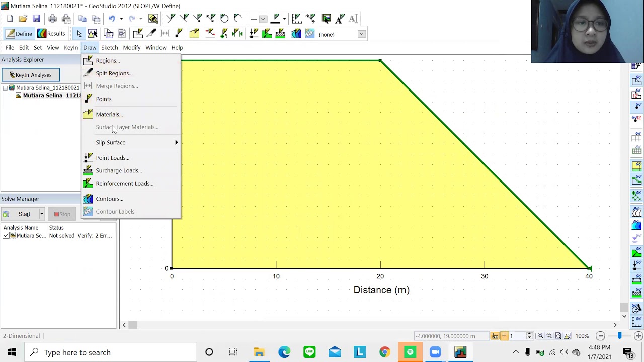The width and height of the screenshot is (644, 362).
Task: Click the Zoom Out magnifier icon
Action: point(549,336)
